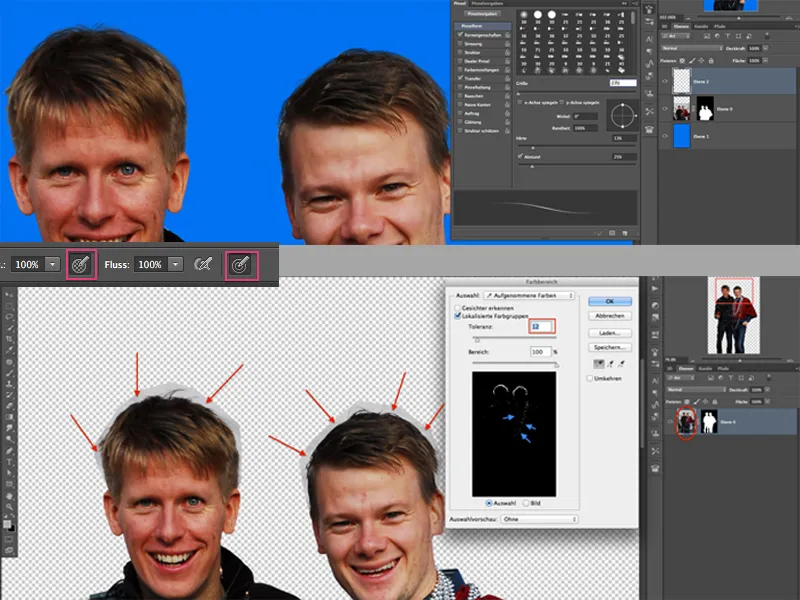Click the Abbrechen button

[x=608, y=315]
